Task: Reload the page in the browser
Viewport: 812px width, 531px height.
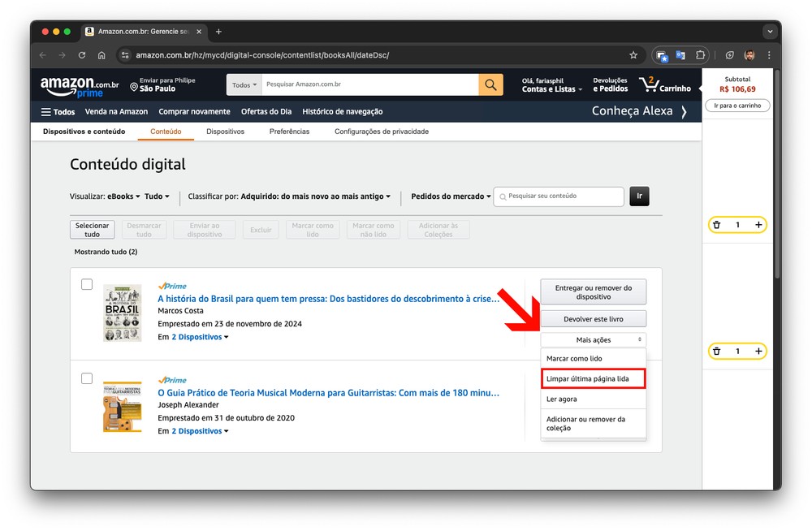Action: (82, 55)
